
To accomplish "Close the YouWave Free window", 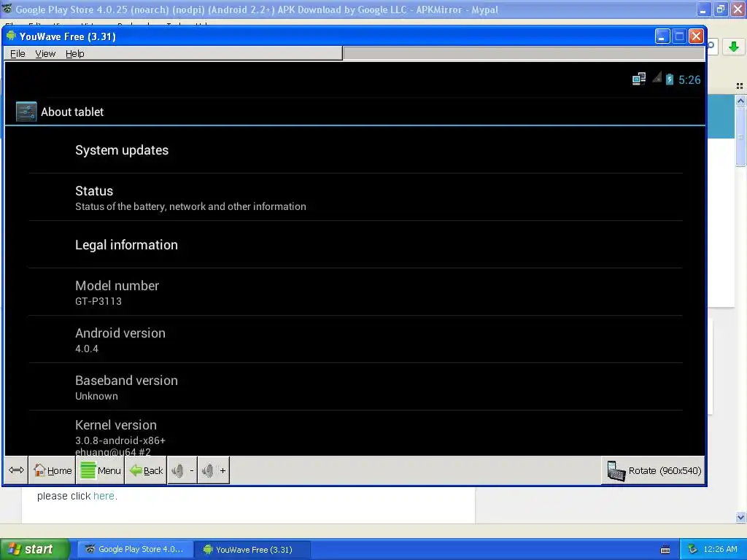I will pos(696,36).
